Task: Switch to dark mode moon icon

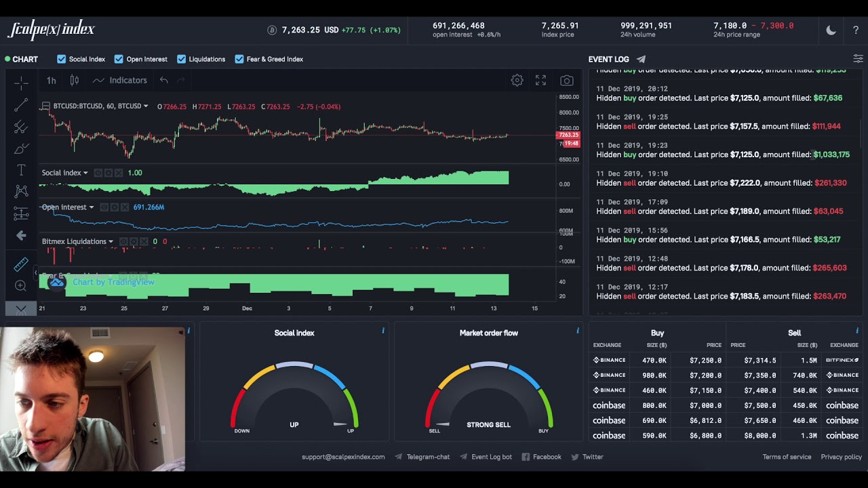Action: point(831,30)
